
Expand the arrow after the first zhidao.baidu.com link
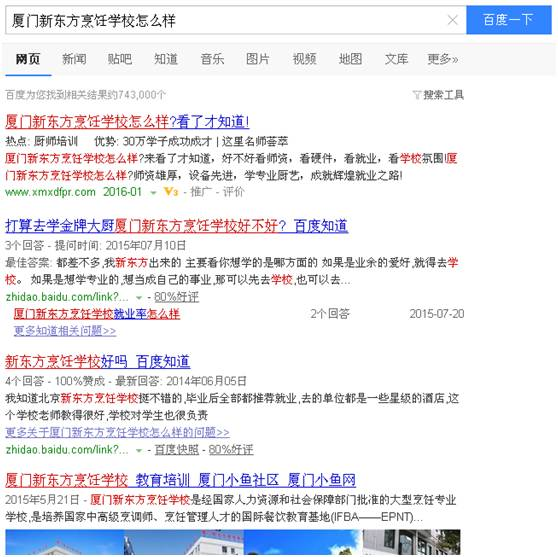139,298
